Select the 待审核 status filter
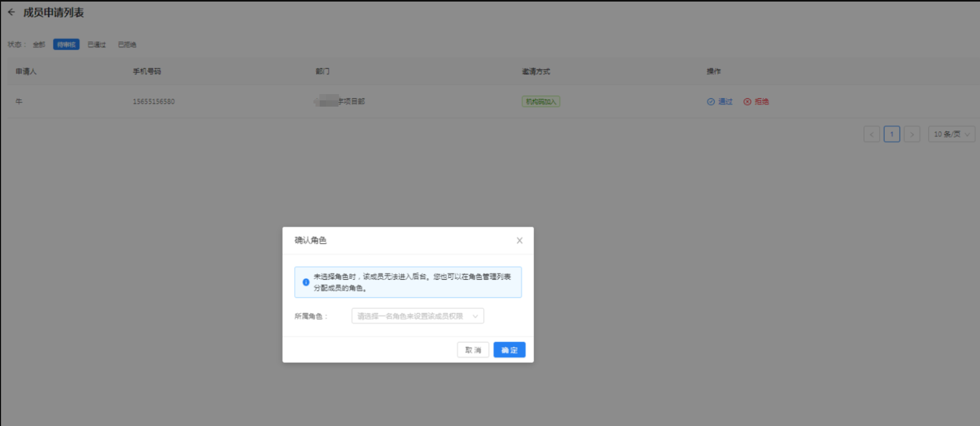Screen dimensions: 980x426 tap(66, 44)
